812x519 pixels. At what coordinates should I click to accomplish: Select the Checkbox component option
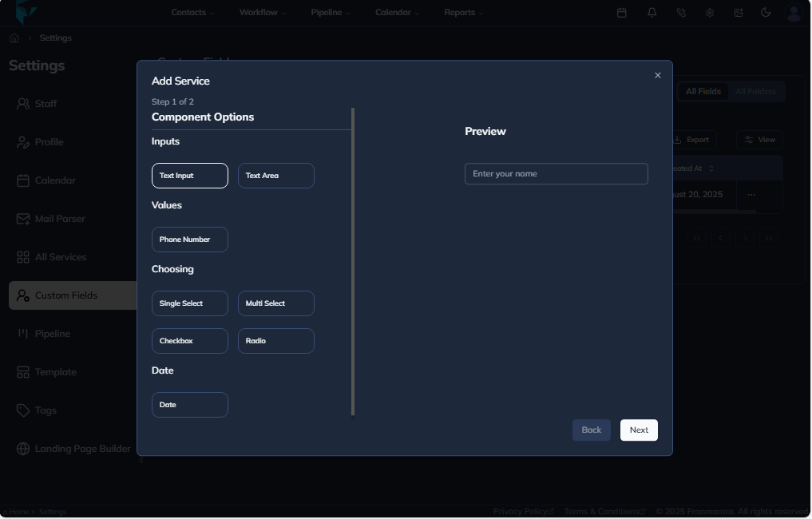point(189,340)
